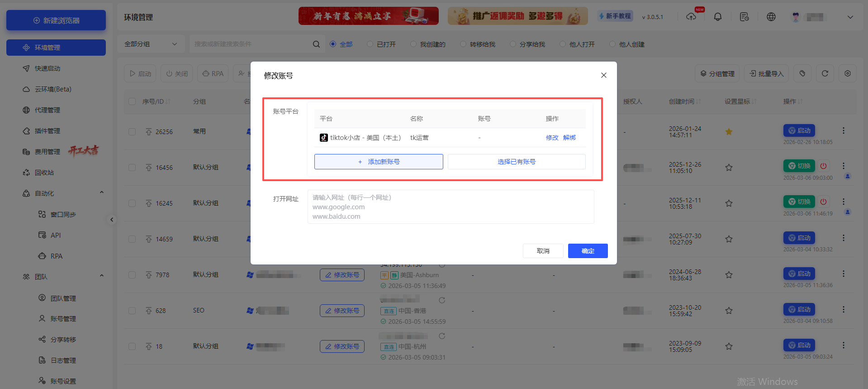
Task: Click the star for row 16456
Action: [x=729, y=168]
